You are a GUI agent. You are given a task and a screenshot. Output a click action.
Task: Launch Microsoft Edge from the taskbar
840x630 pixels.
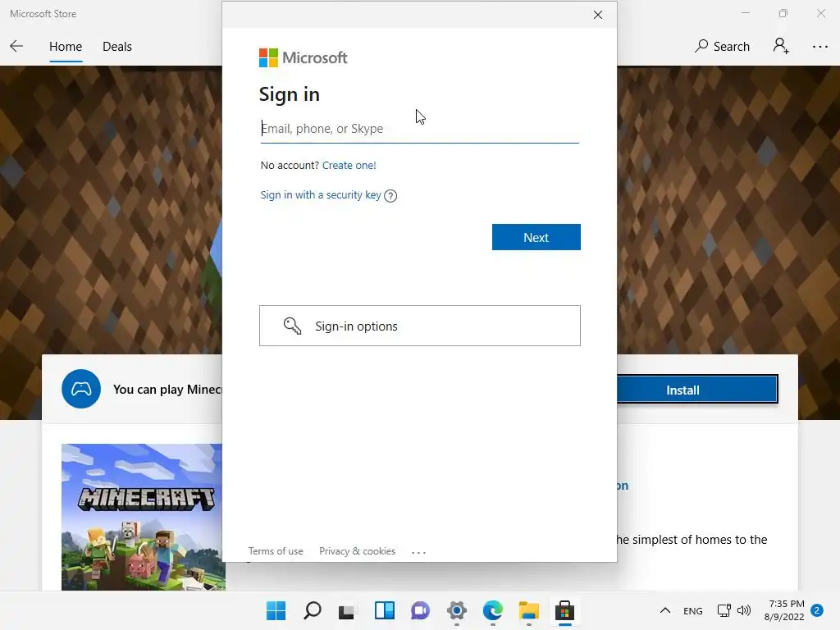click(493, 610)
